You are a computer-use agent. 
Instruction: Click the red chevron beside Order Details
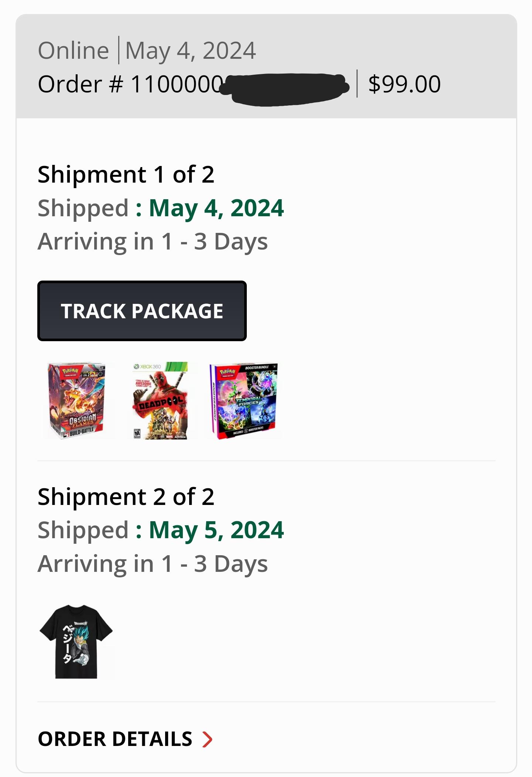(208, 739)
